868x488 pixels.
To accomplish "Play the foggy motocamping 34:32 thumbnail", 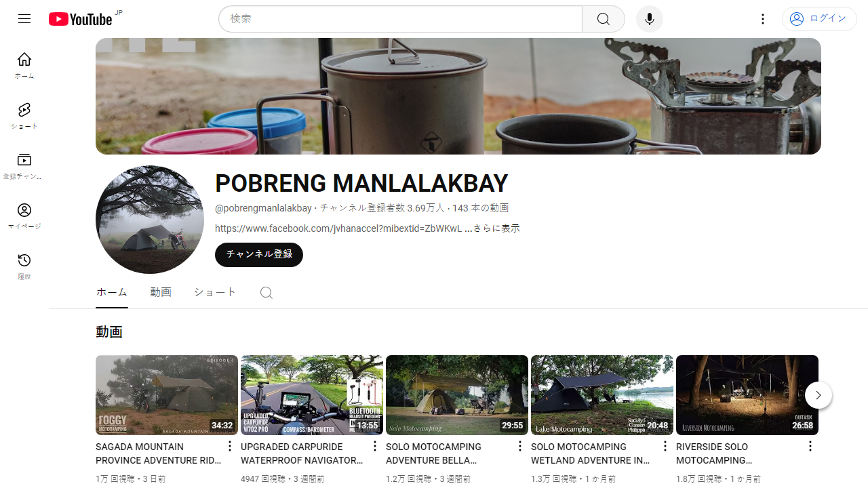I will point(167,395).
